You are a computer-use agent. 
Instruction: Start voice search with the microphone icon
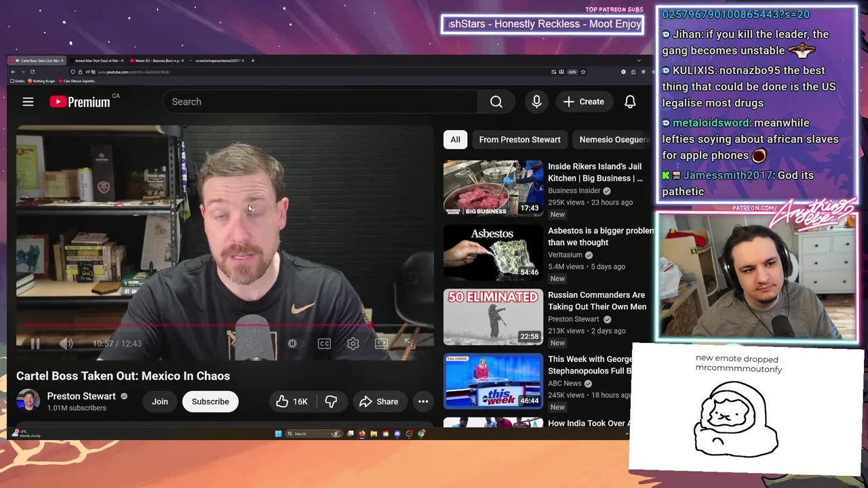coord(536,102)
